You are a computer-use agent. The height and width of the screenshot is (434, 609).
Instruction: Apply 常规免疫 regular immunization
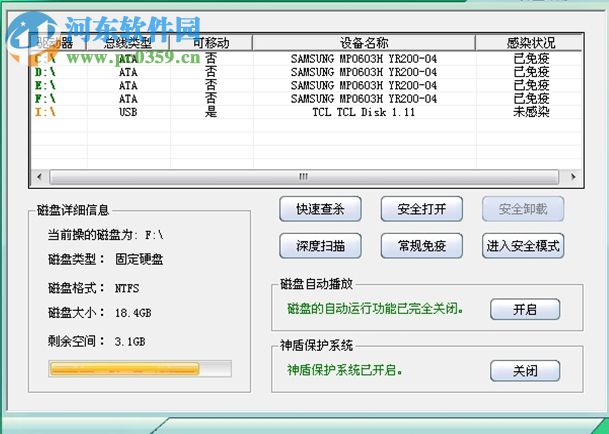coord(421,246)
